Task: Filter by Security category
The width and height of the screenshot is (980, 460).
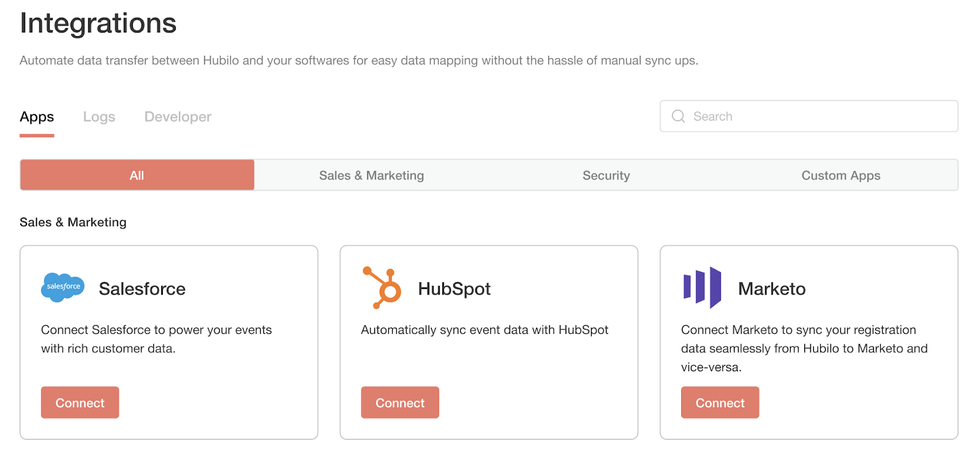Action: 606,175
